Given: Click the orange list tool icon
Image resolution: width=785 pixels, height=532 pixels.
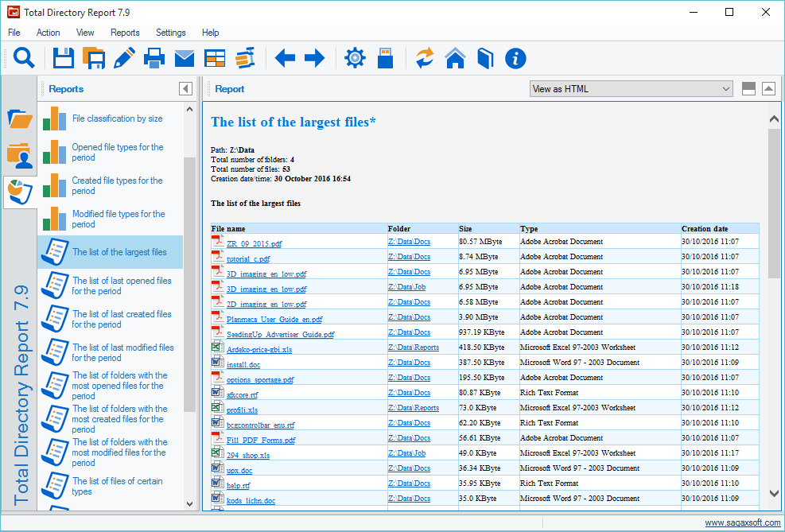Looking at the screenshot, I should (x=245, y=58).
